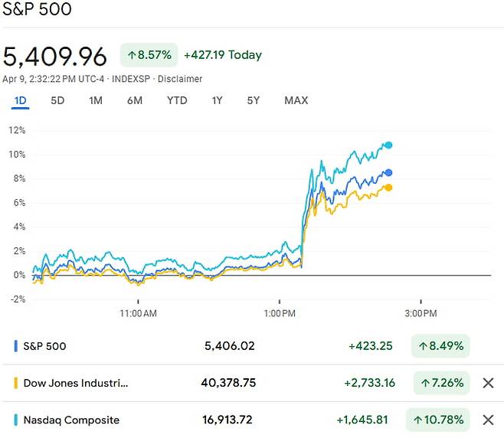Switch to the 5D time range
Image resolution: width=504 pixels, height=438 pixels.
[x=57, y=100]
